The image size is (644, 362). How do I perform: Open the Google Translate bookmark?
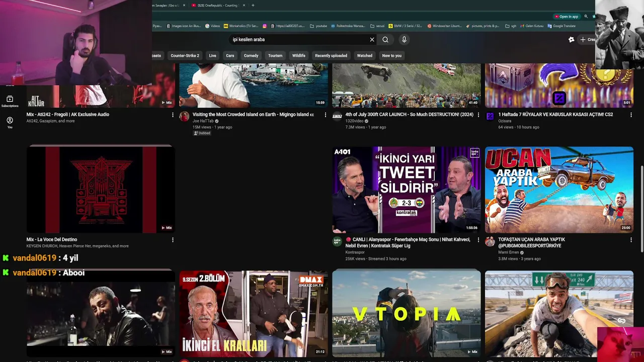point(561,26)
